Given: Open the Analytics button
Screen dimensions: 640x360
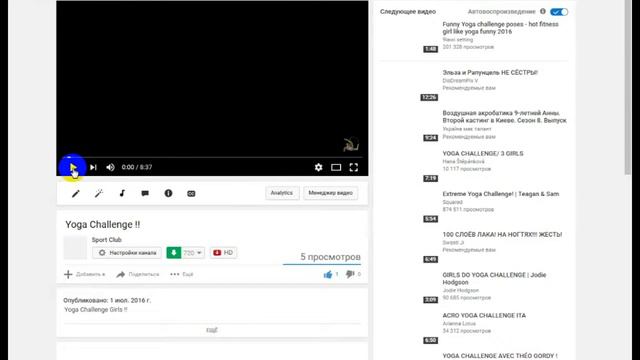Looking at the screenshot, I should (x=282, y=193).
